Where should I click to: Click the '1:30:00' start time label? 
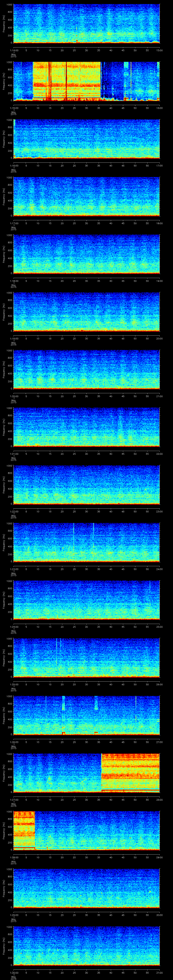14,972
